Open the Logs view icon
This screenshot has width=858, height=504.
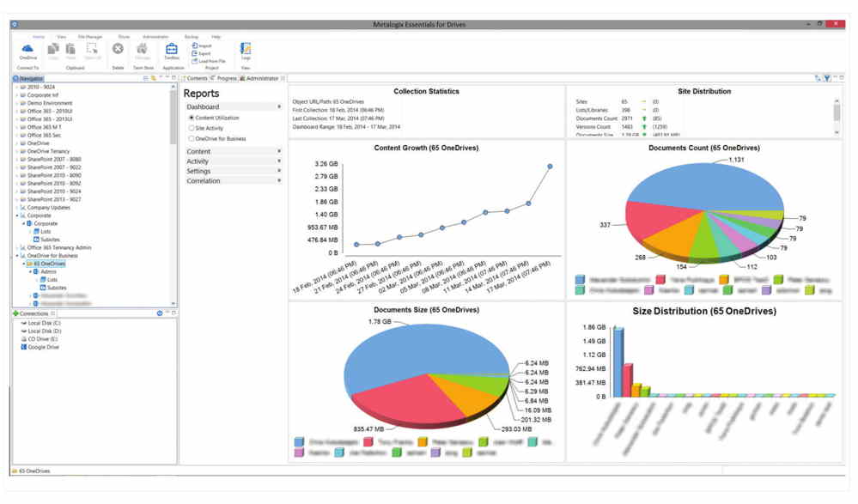pos(246,49)
